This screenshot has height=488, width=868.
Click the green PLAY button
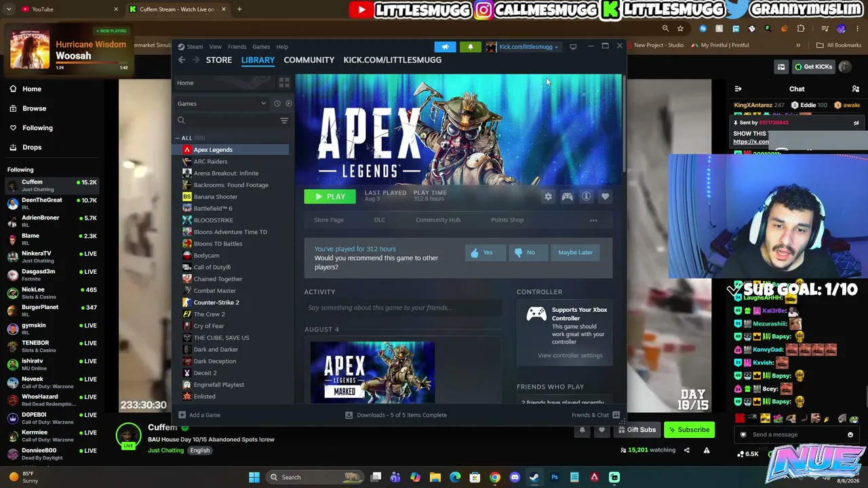pyautogui.click(x=330, y=197)
